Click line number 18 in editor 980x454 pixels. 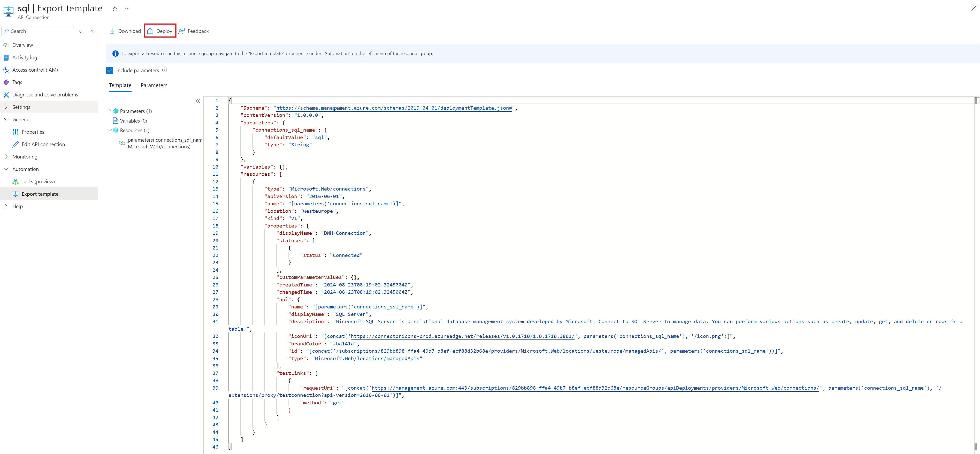click(215, 226)
